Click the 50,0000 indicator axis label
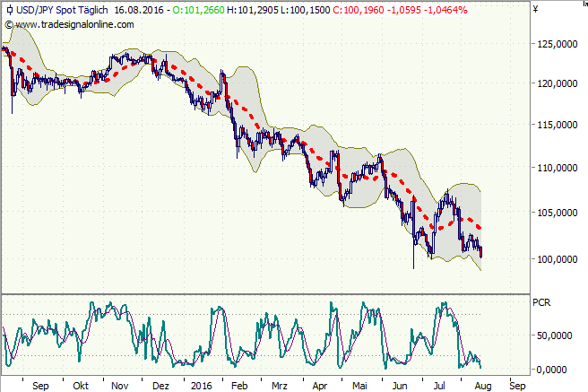This screenshot has width=588, height=392. [555, 335]
